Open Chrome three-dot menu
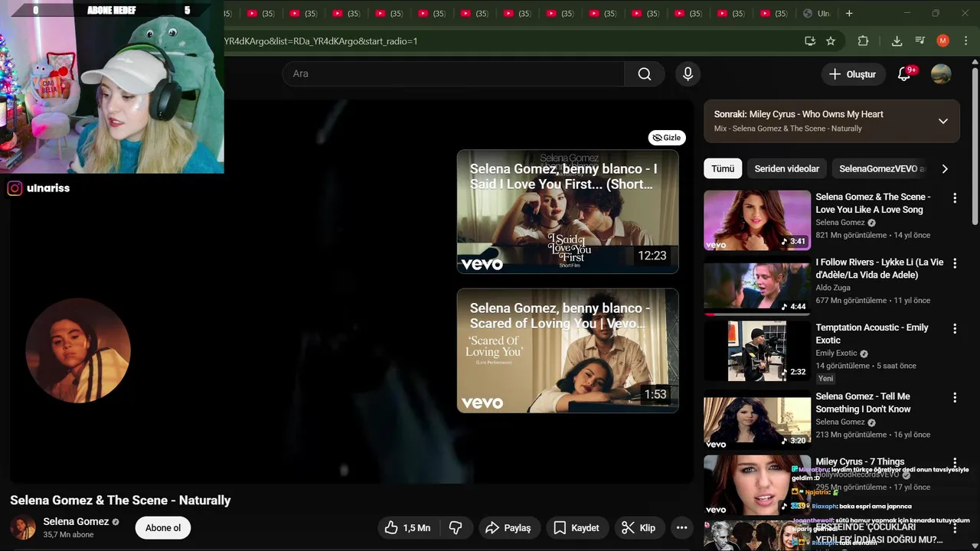Viewport: 980px width, 551px height. 965,41
